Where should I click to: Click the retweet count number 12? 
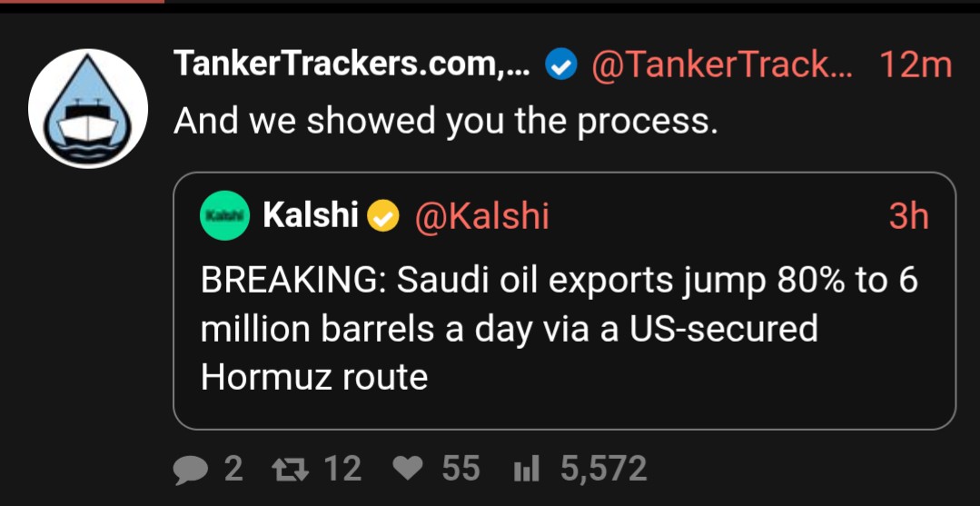click(x=342, y=469)
